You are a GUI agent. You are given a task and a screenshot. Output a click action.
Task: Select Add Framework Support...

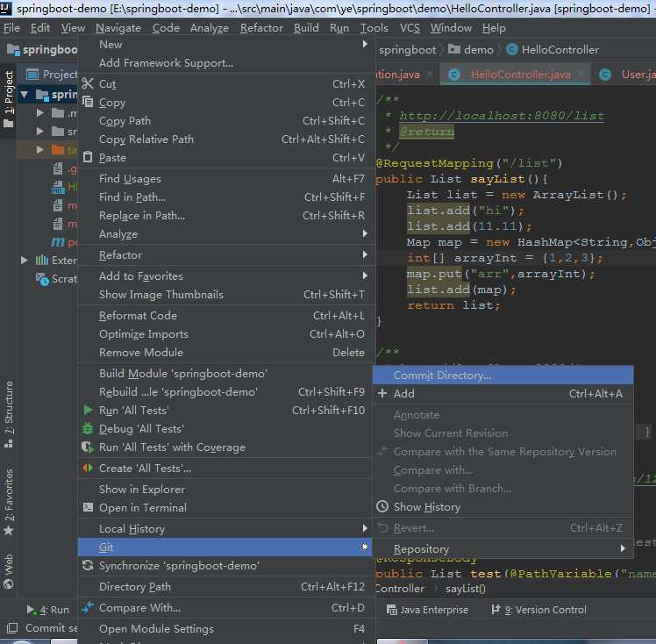(225, 63)
